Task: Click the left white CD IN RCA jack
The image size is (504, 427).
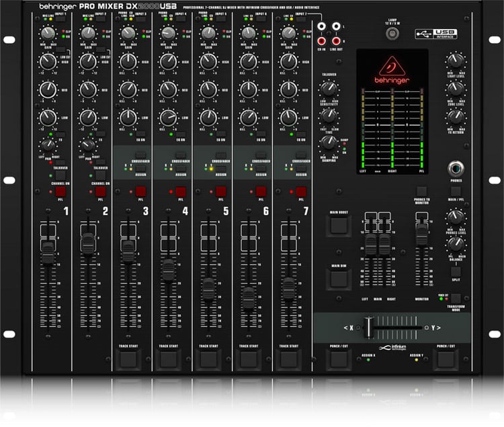Action: click(x=321, y=26)
